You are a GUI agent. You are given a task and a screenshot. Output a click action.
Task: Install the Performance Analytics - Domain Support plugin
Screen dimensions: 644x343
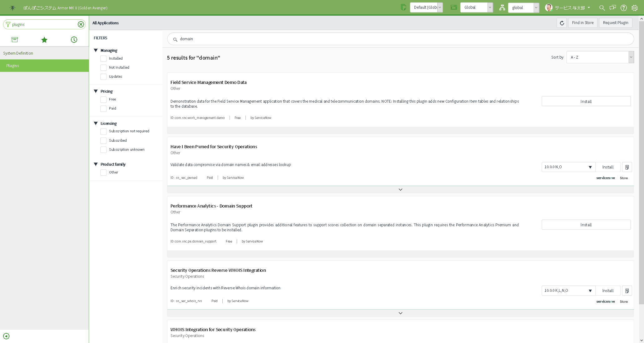pyautogui.click(x=586, y=224)
